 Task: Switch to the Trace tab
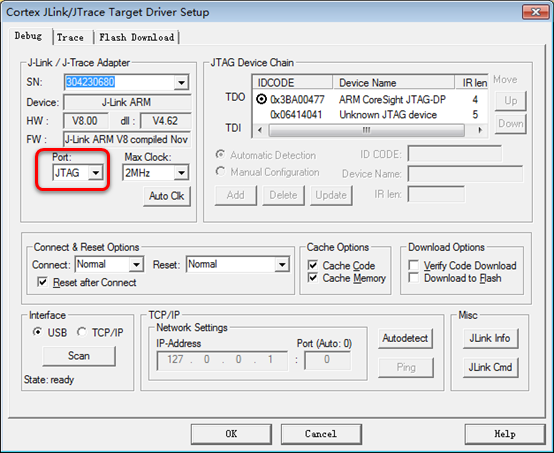[71, 37]
